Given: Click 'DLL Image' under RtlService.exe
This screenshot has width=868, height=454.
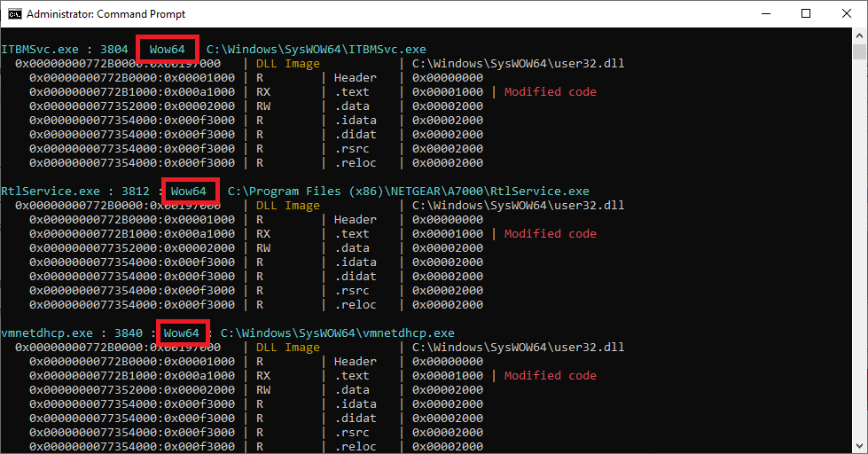Looking at the screenshot, I should (x=288, y=206).
